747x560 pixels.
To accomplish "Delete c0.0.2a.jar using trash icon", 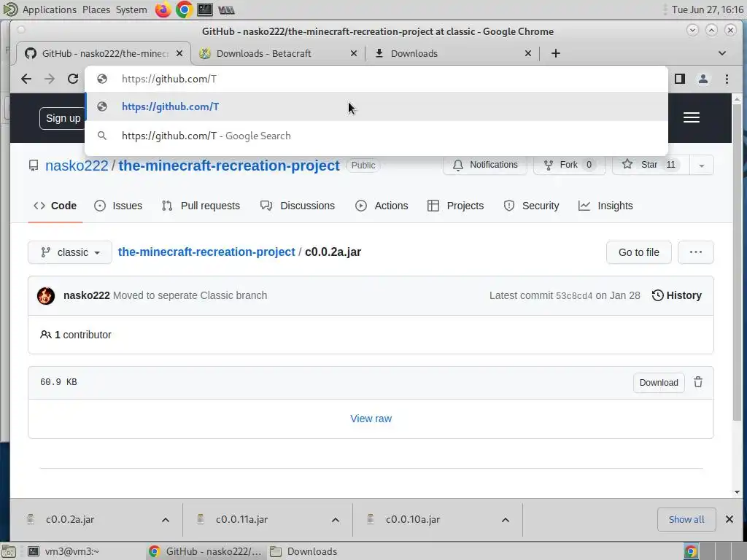I will 698,382.
